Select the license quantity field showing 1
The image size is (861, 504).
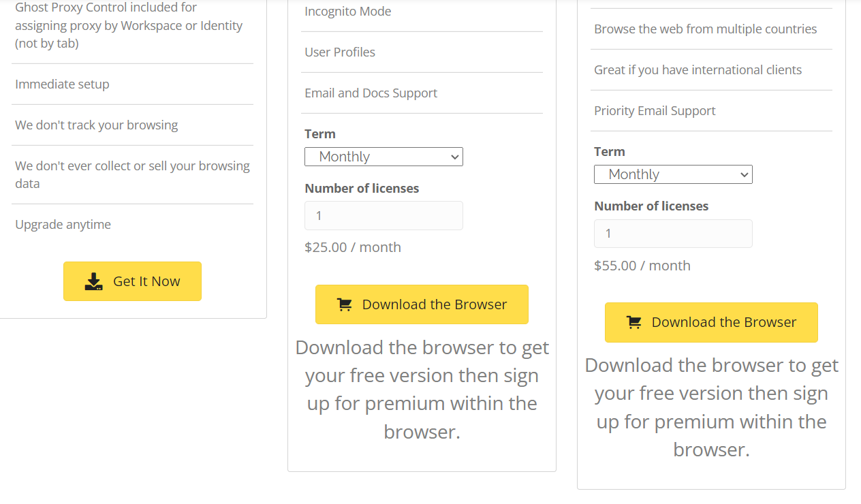[x=383, y=215]
